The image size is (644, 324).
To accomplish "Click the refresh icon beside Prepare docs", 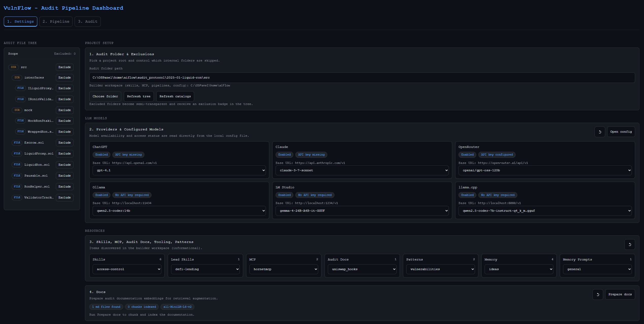I will click(x=598, y=295).
